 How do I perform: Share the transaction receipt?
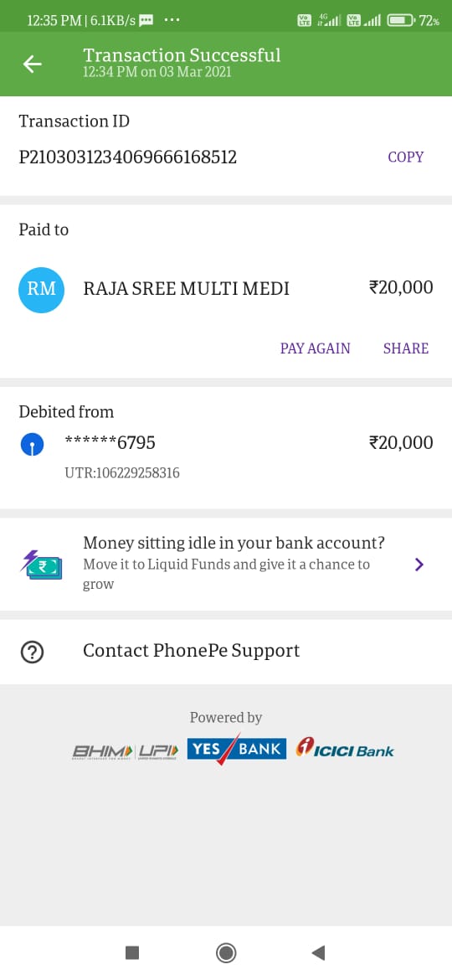405,348
